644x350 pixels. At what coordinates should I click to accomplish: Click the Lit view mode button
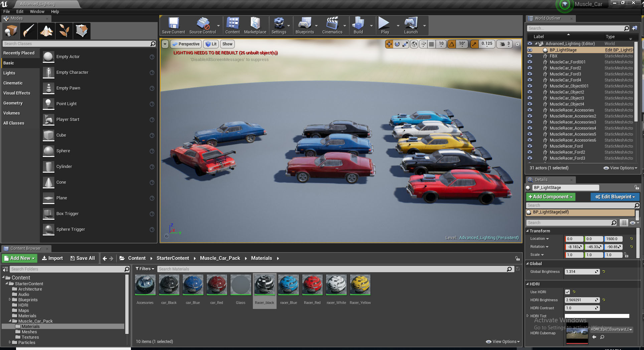(x=211, y=44)
